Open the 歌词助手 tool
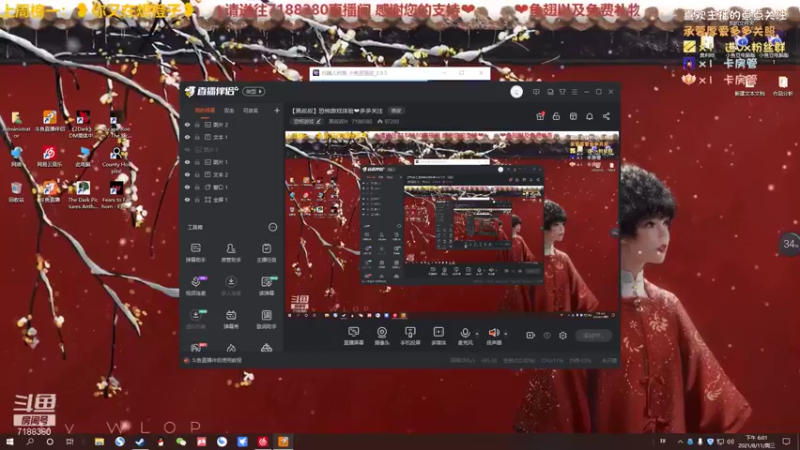Screen dimensions: 800x450 [266, 319]
